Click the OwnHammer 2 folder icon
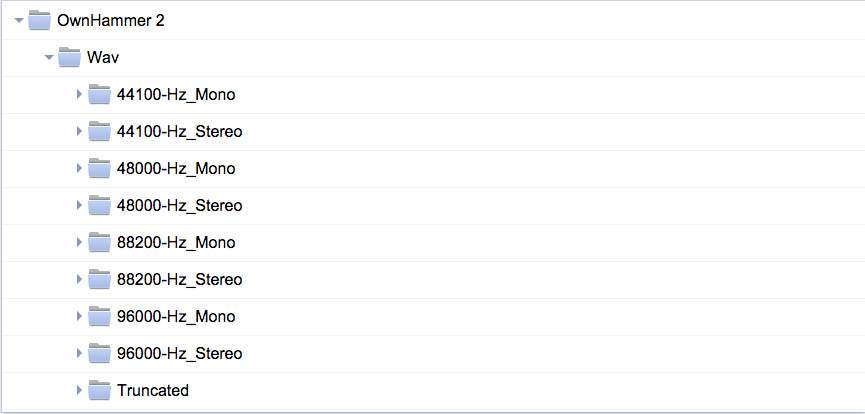 pos(40,21)
